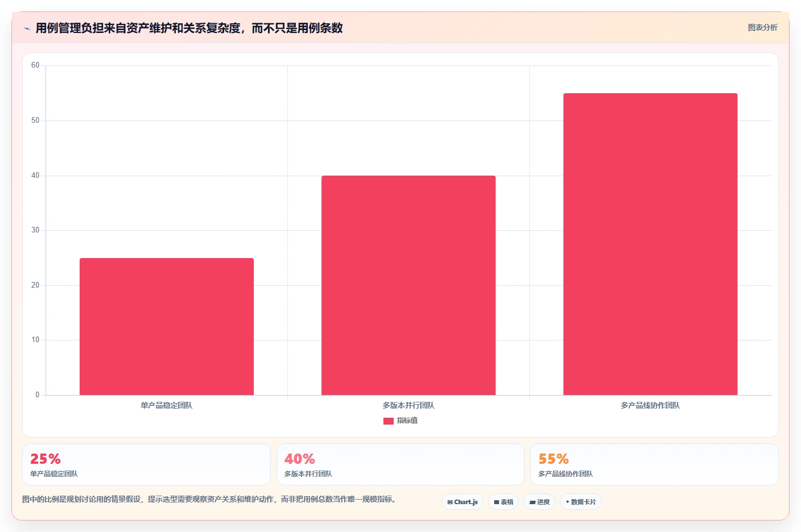This screenshot has height=532, width=801.
Task: Click the 图表分析 label in the header
Action: pos(762,27)
